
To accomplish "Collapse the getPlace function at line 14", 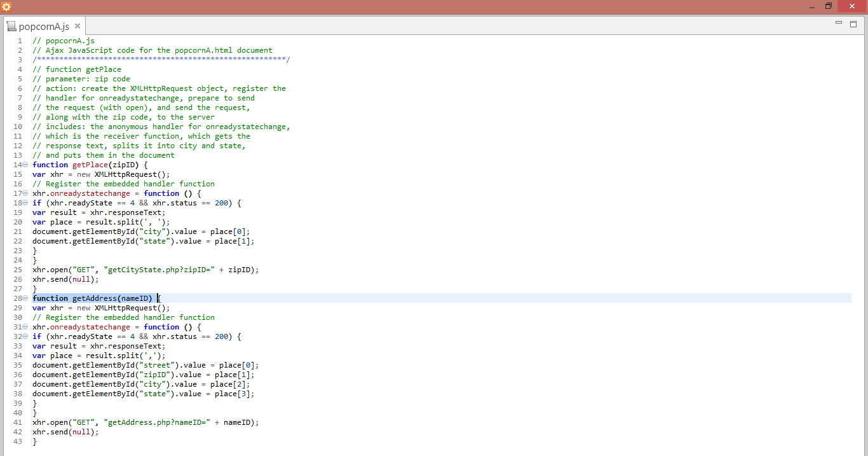I will coord(25,165).
